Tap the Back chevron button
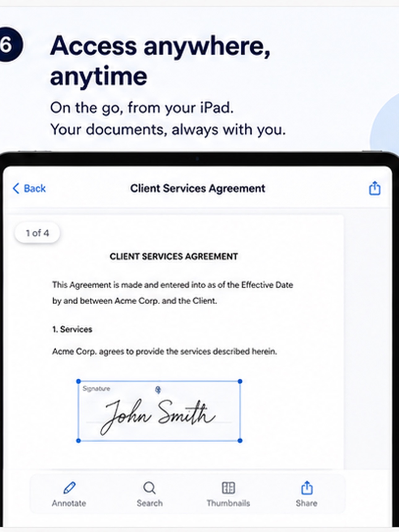This screenshot has height=532, width=399. [x=29, y=188]
